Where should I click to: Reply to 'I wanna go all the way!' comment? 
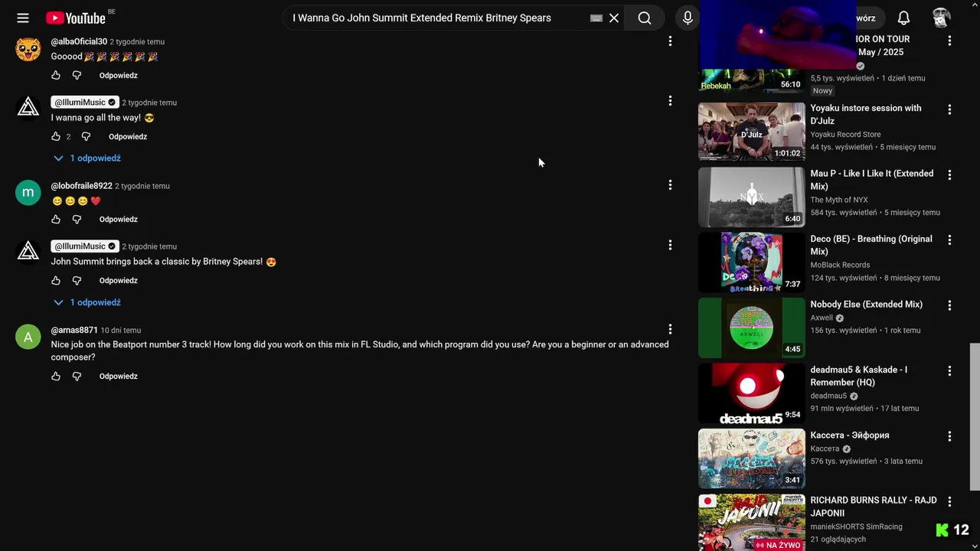(x=128, y=136)
